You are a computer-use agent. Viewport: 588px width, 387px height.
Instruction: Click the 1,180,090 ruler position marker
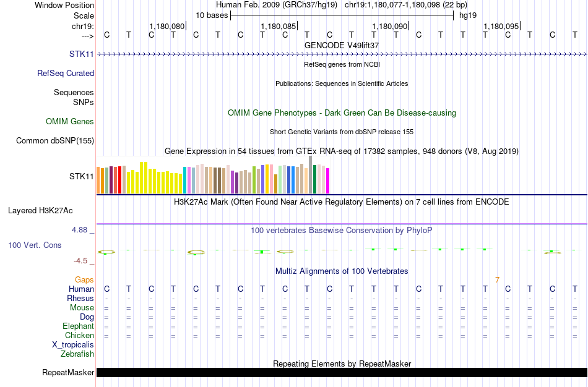(x=390, y=26)
